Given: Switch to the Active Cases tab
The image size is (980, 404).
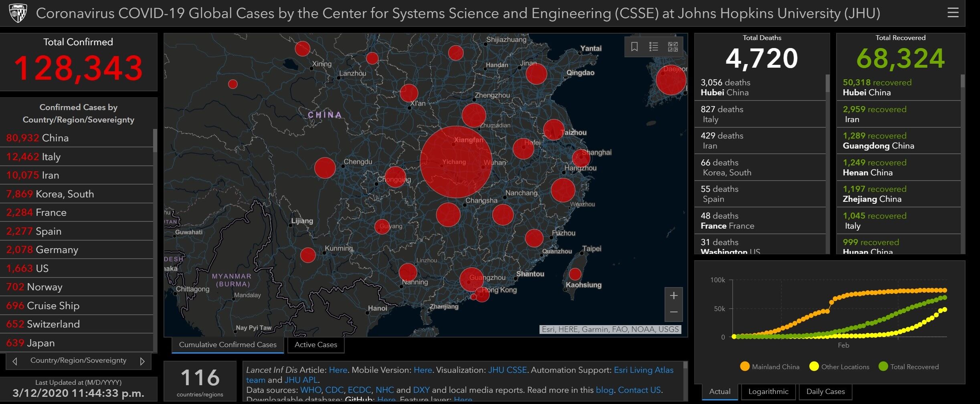Looking at the screenshot, I should pyautogui.click(x=315, y=345).
